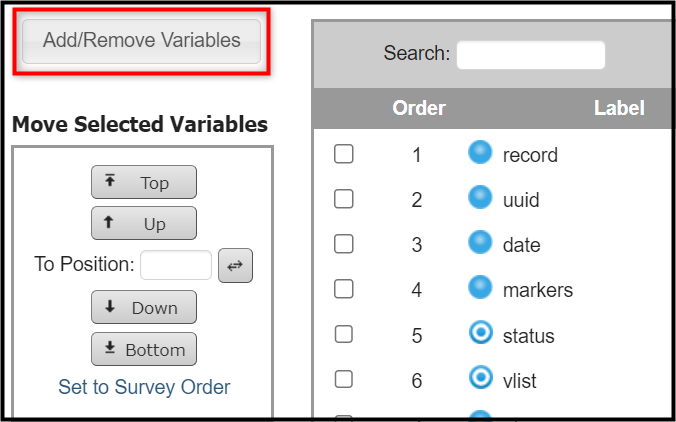Move selected variables Down

tap(144, 307)
